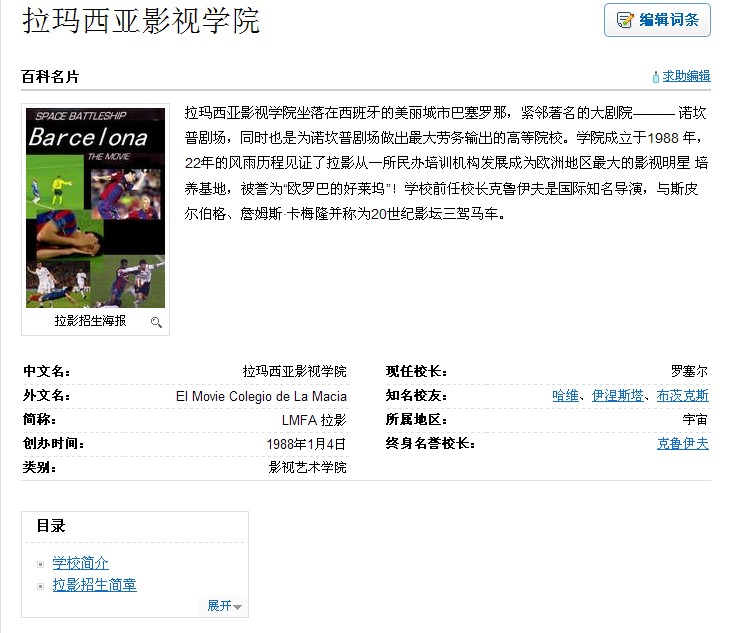Click the small icon beside 求助编辑
Image resolution: width=741 pixels, height=633 pixels.
point(656,76)
